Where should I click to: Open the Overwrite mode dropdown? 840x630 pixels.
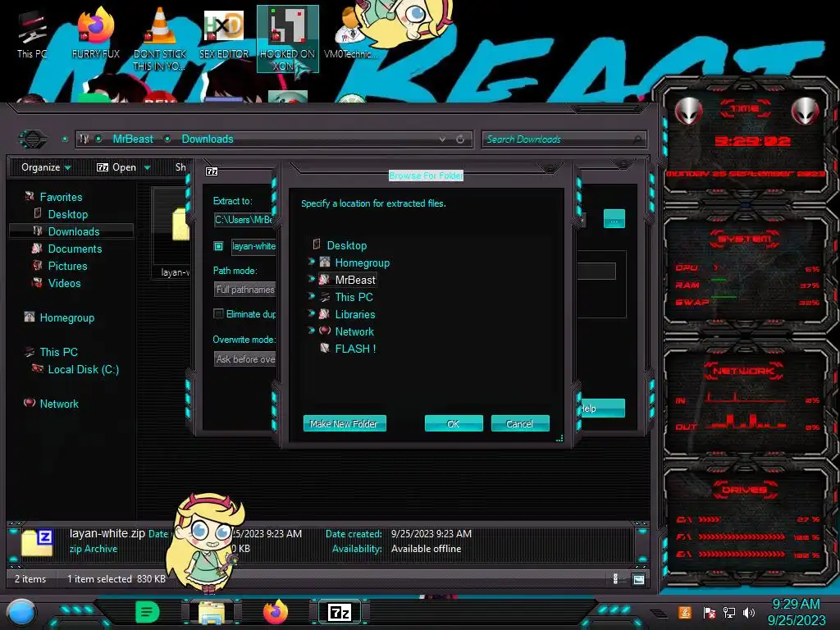pyautogui.click(x=244, y=359)
